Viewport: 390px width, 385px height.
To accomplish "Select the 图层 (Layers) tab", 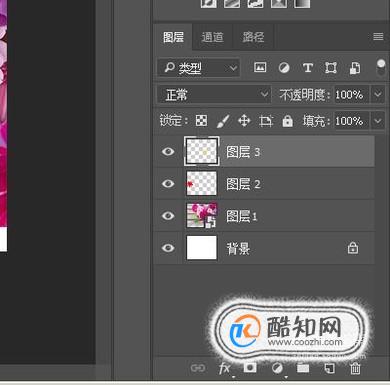I will 173,37.
